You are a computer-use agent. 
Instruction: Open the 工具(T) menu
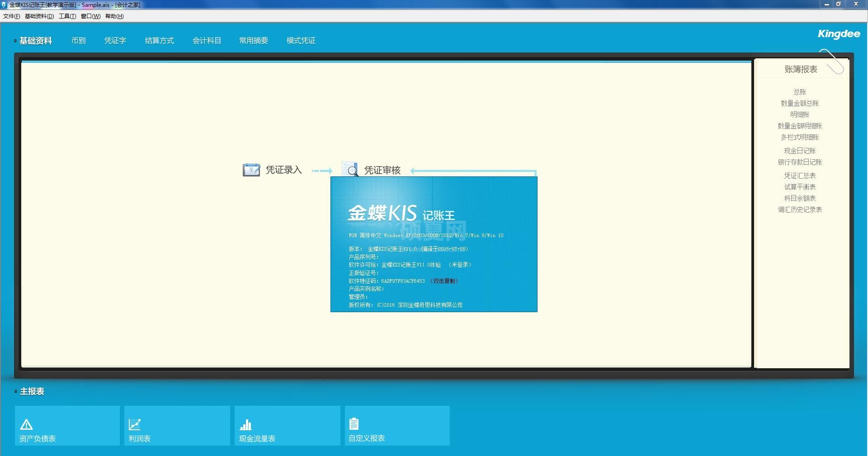click(67, 16)
